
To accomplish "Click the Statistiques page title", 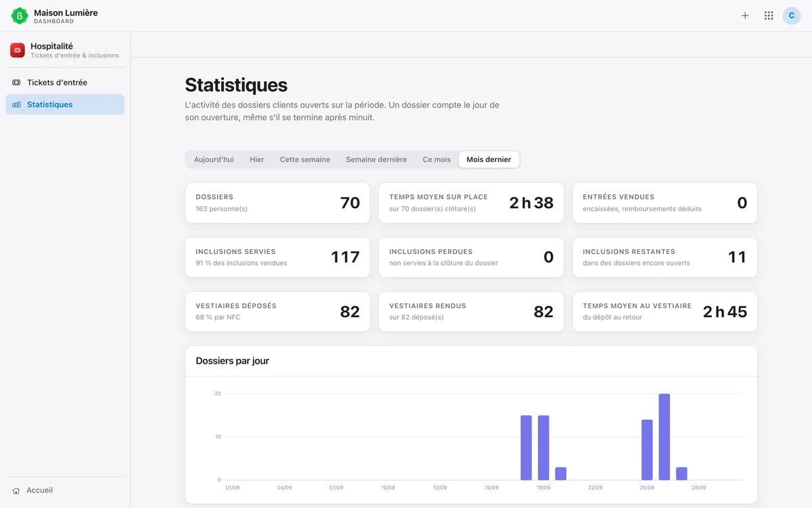I will coord(236,85).
